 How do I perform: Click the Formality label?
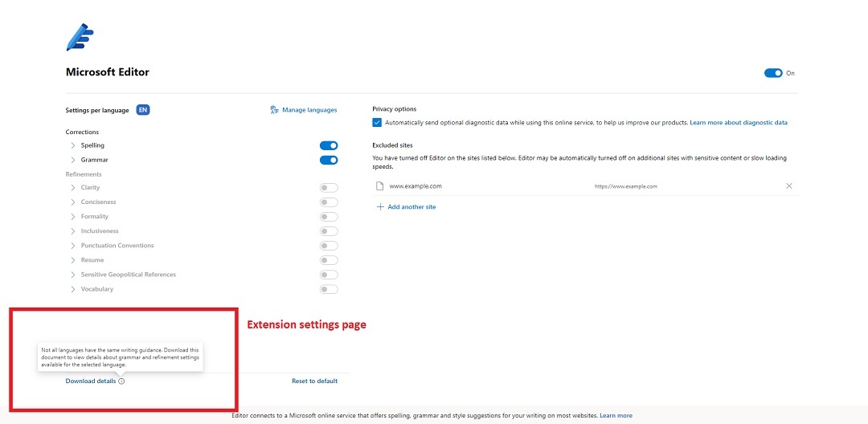(x=95, y=217)
